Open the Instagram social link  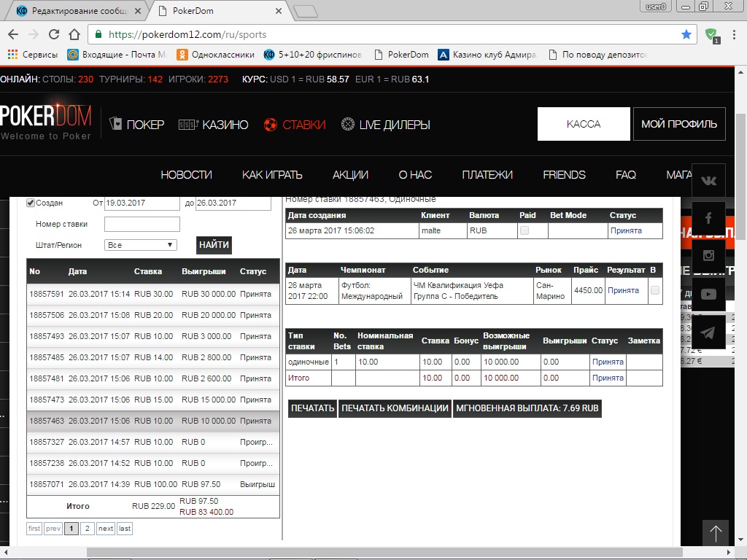708,256
